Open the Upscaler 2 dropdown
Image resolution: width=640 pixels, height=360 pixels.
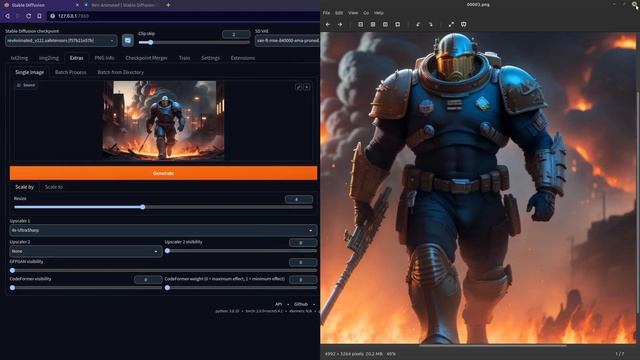click(86, 251)
